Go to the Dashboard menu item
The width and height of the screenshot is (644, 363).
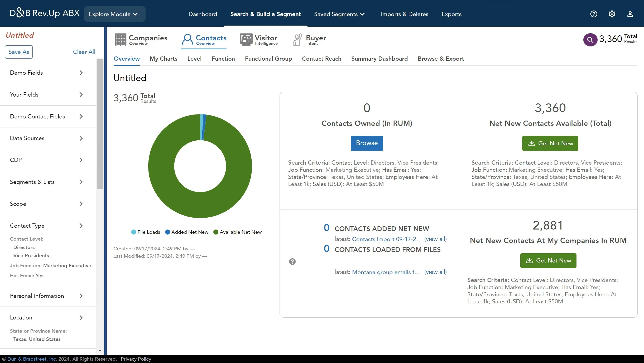tap(203, 14)
